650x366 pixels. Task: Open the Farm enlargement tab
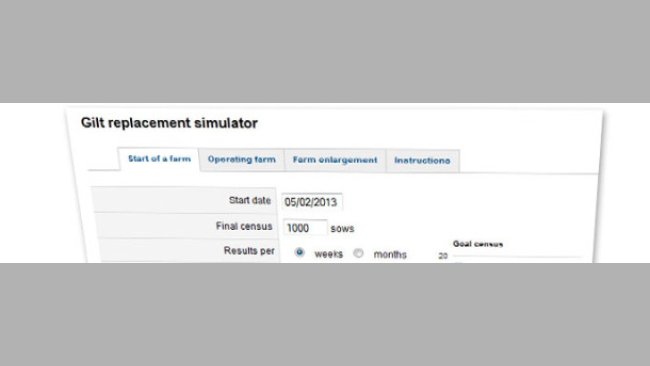click(x=335, y=160)
